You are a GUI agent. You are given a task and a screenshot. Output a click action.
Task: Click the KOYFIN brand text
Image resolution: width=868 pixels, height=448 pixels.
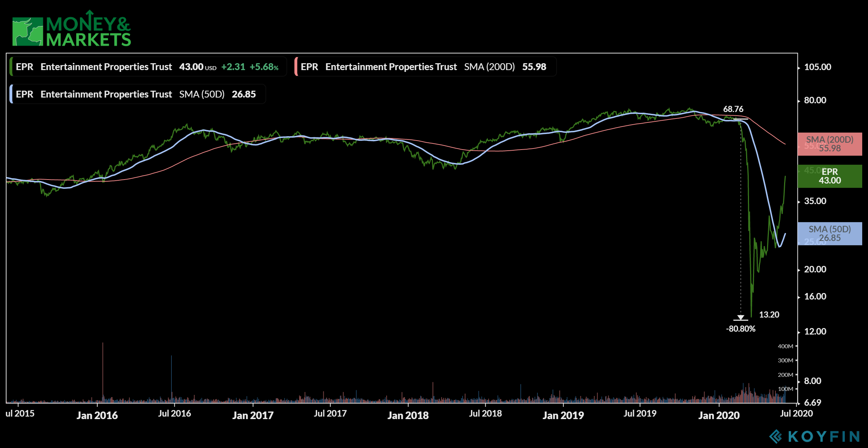(824, 436)
